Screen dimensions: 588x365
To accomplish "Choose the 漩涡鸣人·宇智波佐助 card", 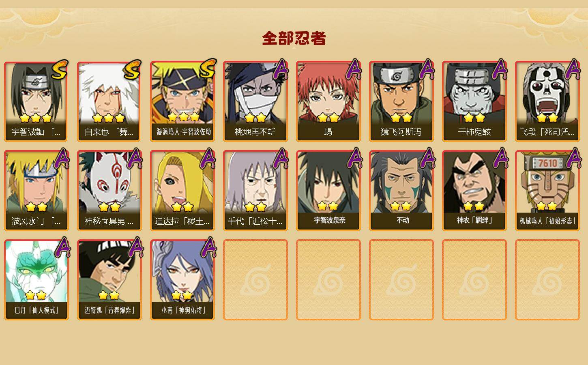I will pyautogui.click(x=182, y=101).
